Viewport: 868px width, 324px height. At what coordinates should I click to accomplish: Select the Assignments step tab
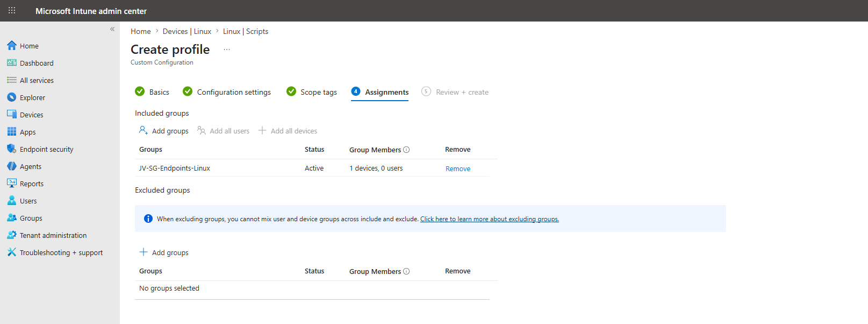coord(380,92)
